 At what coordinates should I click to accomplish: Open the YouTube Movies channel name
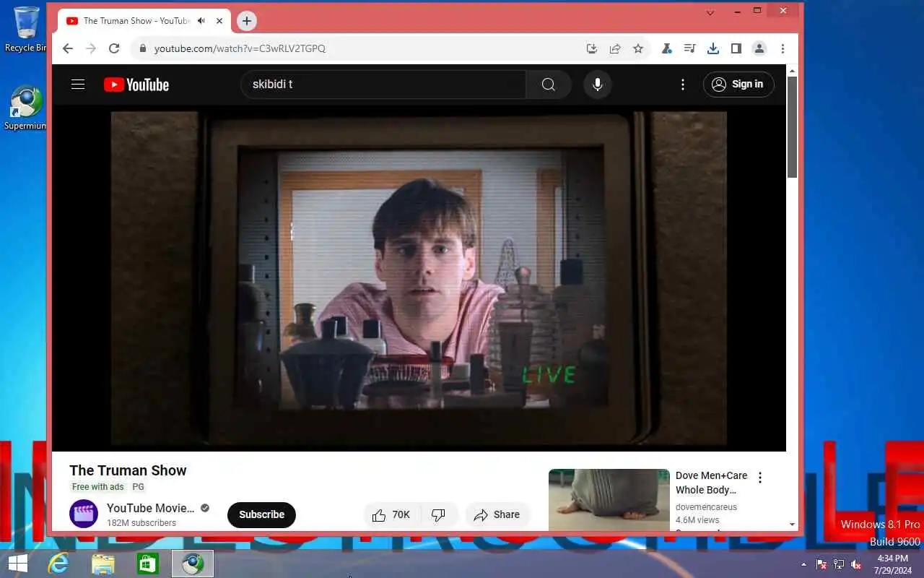pyautogui.click(x=151, y=508)
